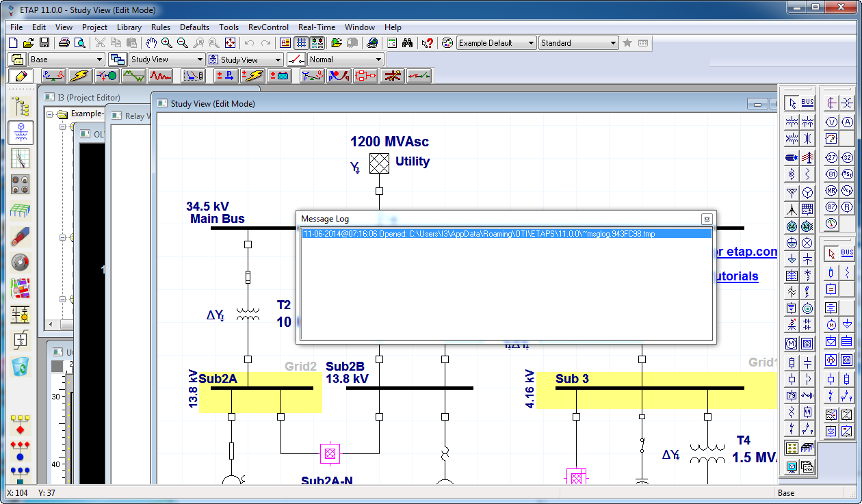This screenshot has width=862, height=504.
Task: Expand the Example tree node in Project Editor
Action: coord(51,114)
